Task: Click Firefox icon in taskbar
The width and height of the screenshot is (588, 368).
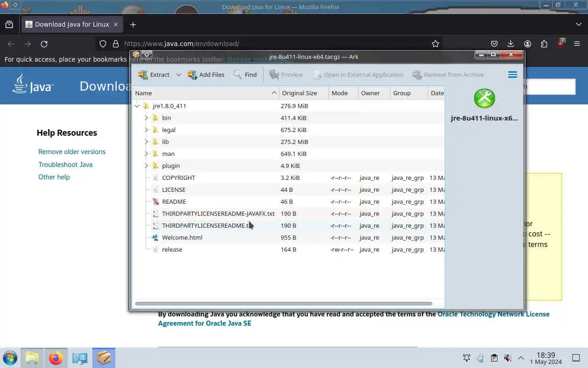Action: (x=56, y=358)
